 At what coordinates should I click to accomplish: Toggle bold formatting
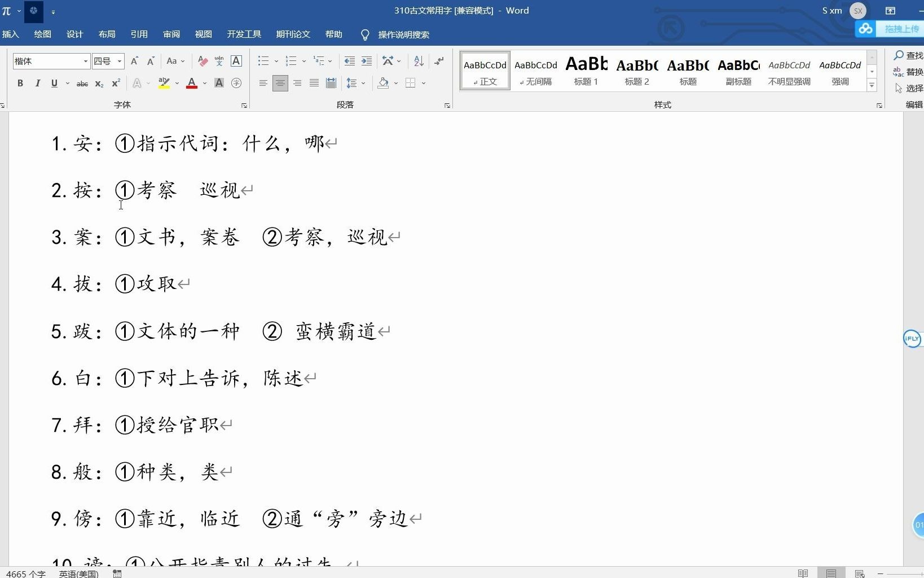tap(20, 84)
